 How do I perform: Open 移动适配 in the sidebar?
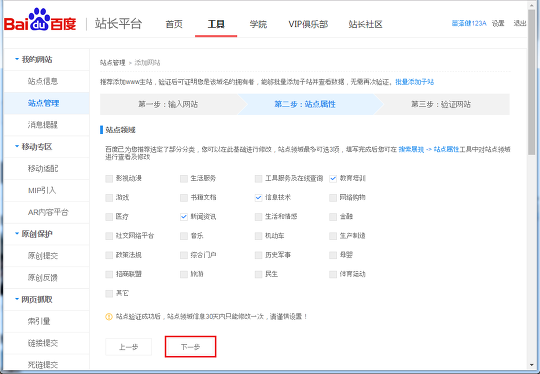point(43,168)
